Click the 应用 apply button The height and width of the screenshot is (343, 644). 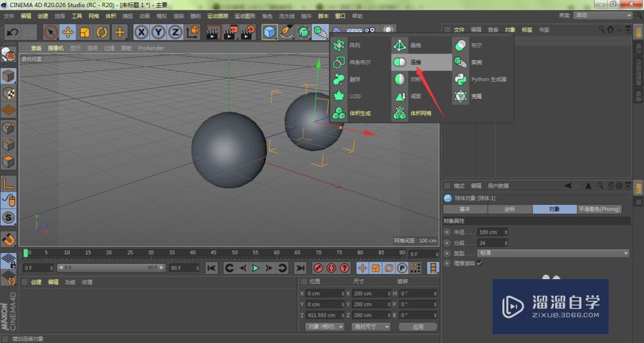[418, 327]
